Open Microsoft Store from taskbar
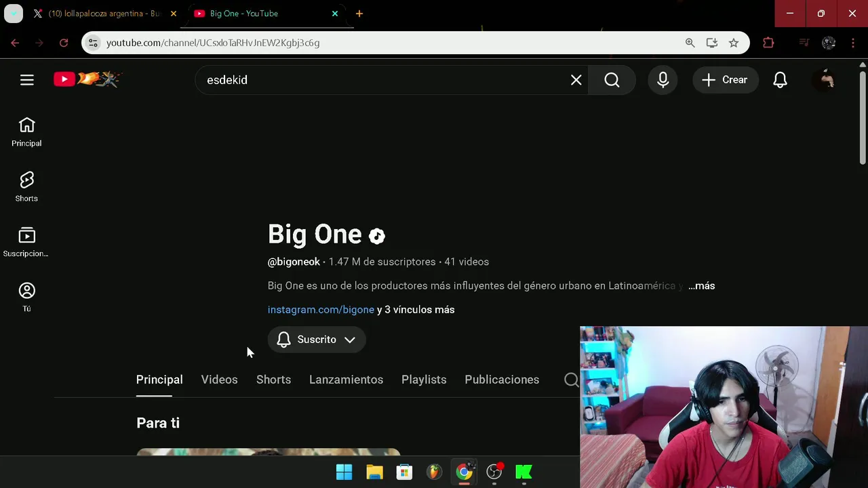The width and height of the screenshot is (868, 488). tap(404, 472)
